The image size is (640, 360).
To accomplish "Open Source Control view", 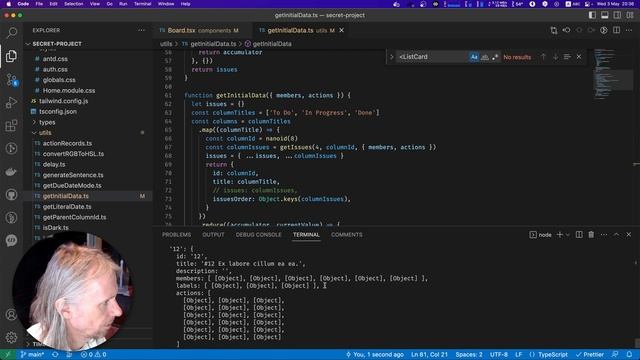I will pos(11,79).
